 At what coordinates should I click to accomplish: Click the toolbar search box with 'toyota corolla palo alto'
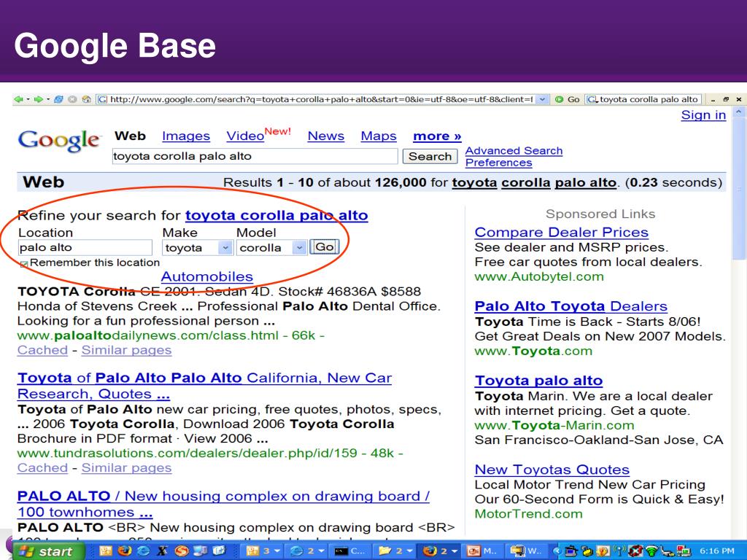(x=649, y=99)
